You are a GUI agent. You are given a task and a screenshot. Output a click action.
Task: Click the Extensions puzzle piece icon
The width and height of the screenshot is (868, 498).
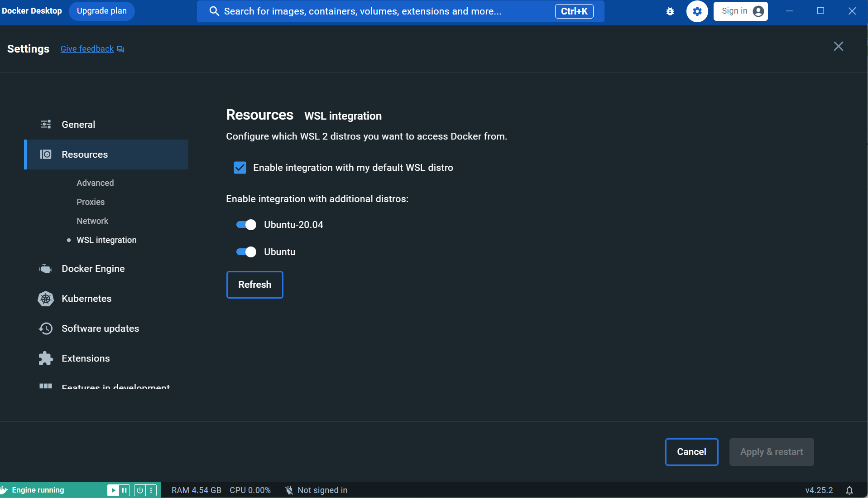point(46,358)
